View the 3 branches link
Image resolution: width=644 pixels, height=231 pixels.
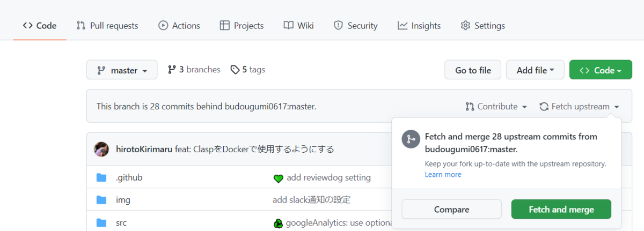coord(194,70)
